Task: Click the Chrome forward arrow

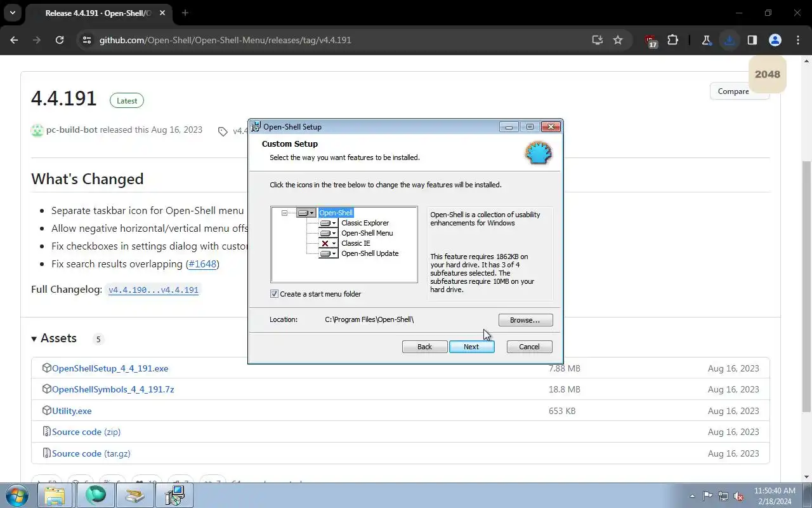Action: [37, 40]
